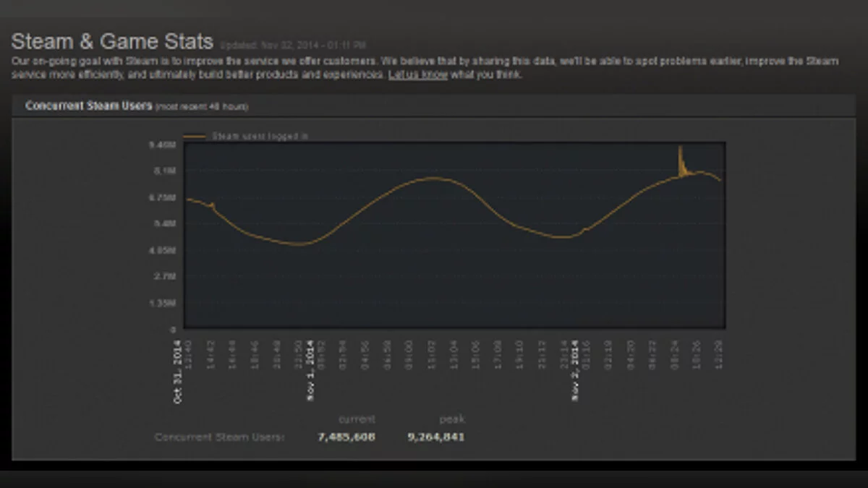The height and width of the screenshot is (488, 868).
Task: Click the "Oct 31, 2014" x-axis date label
Action: (178, 371)
